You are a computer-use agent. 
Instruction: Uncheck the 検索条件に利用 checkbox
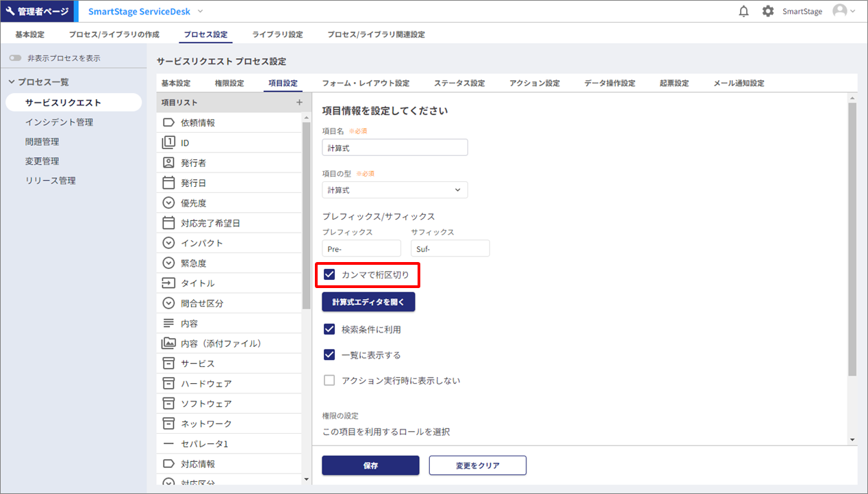click(329, 330)
